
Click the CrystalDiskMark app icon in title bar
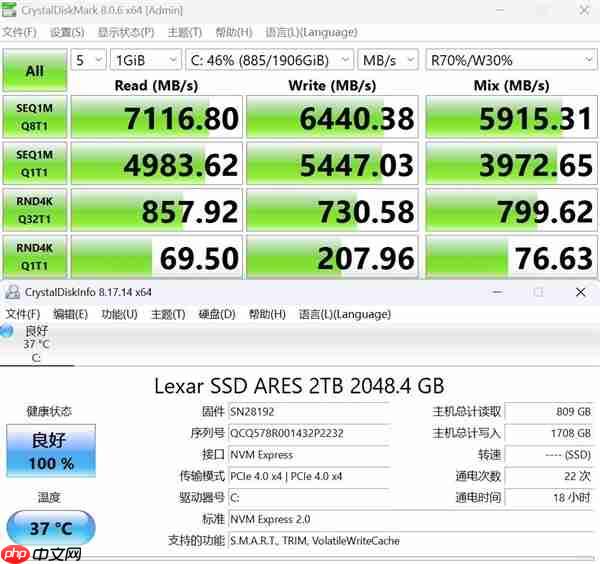(x=9, y=10)
